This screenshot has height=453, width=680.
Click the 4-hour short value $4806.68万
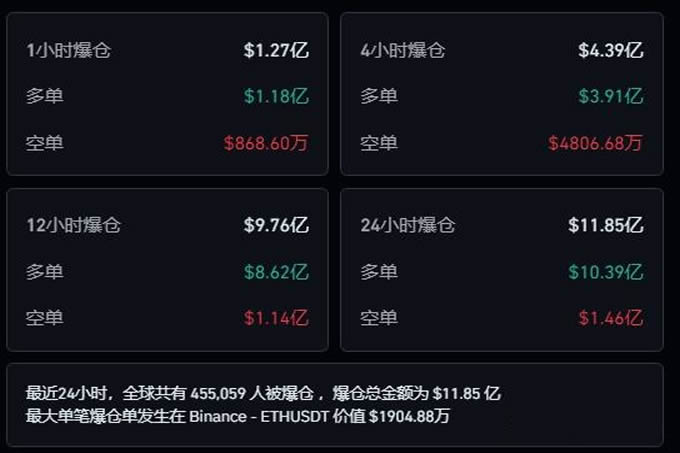[x=595, y=142]
